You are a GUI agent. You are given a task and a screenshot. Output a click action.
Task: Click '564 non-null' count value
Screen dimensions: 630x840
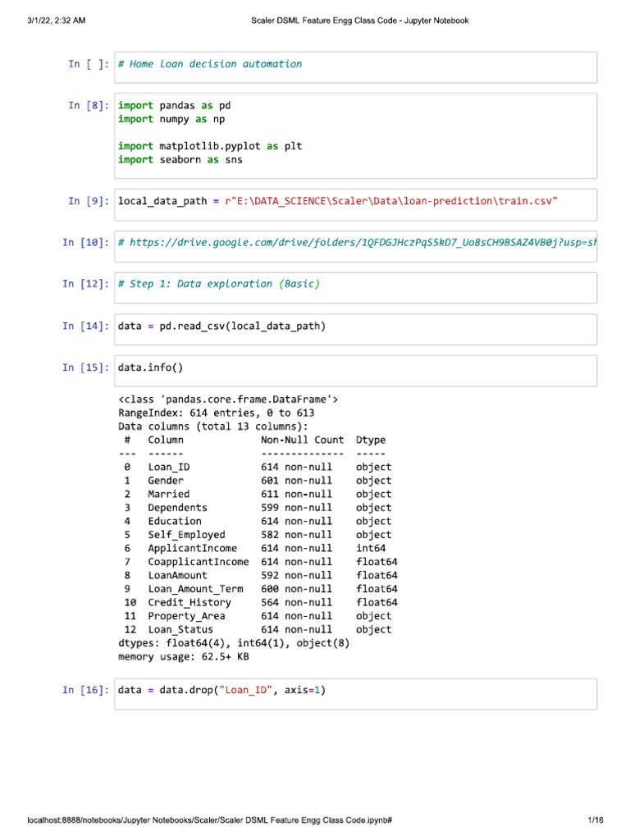pyautogui.click(x=296, y=603)
